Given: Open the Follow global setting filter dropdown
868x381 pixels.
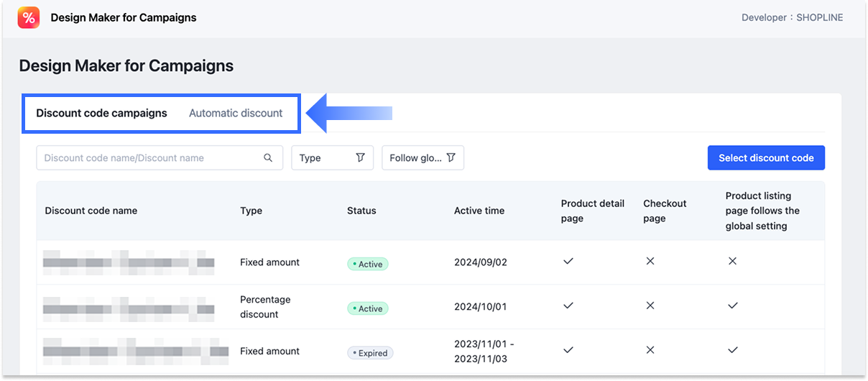Looking at the screenshot, I should 423,158.
